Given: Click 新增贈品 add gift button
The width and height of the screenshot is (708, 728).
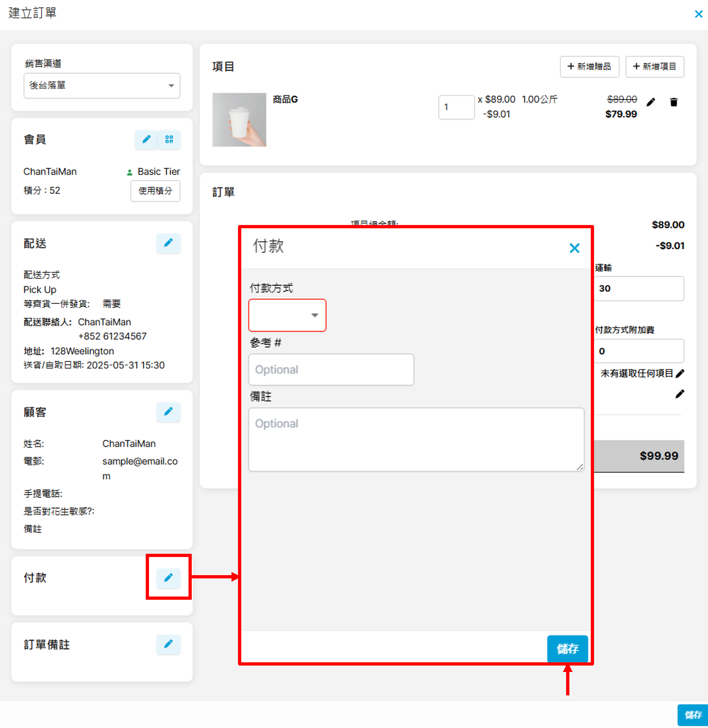Looking at the screenshot, I should (589, 67).
